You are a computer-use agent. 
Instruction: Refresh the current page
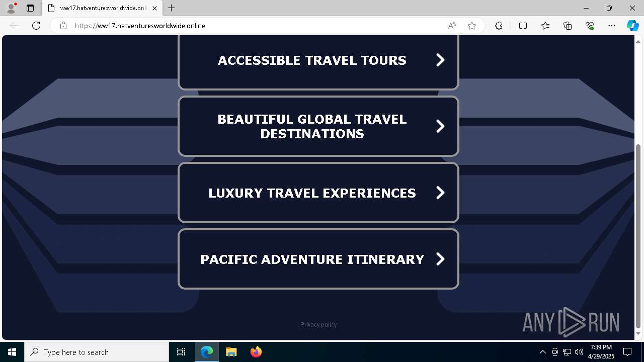[x=36, y=26]
